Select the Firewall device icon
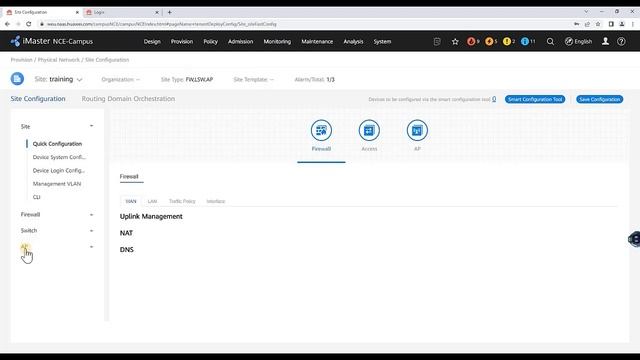This screenshot has height=360, width=640. click(321, 130)
